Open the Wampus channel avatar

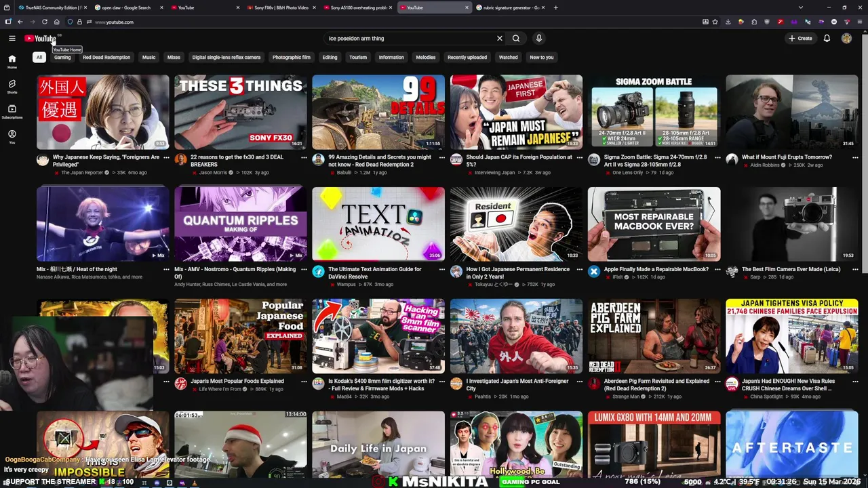[318, 272]
